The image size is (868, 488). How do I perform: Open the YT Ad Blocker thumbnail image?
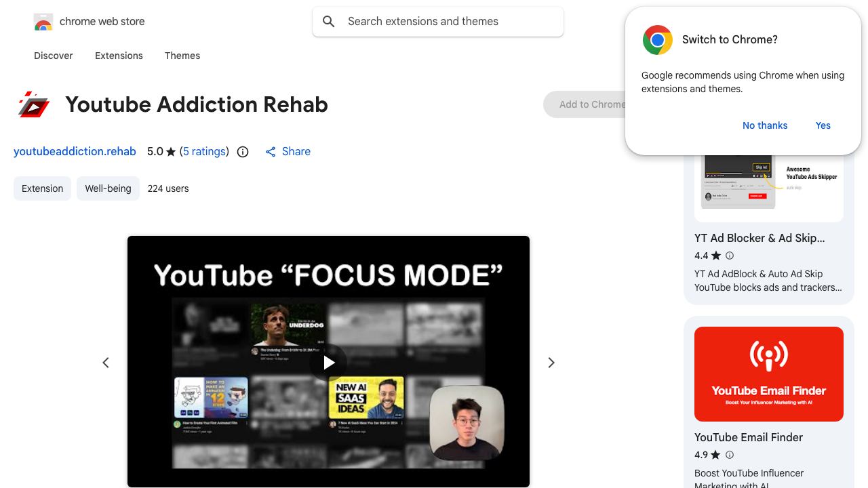pos(769,188)
